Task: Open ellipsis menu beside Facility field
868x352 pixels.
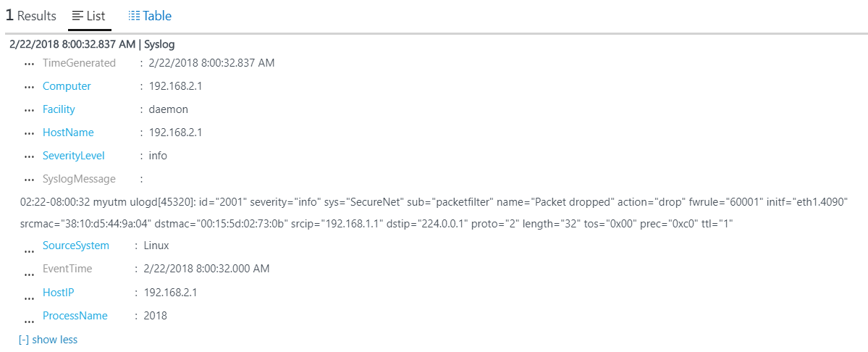Action: coord(30,112)
